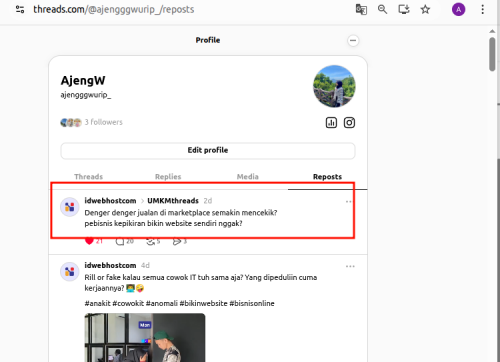
Task: Click the threads.com address bar URL
Action: (114, 9)
